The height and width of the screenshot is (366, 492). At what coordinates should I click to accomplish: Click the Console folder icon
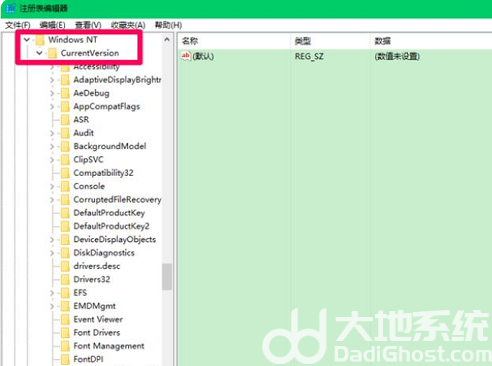(65, 186)
